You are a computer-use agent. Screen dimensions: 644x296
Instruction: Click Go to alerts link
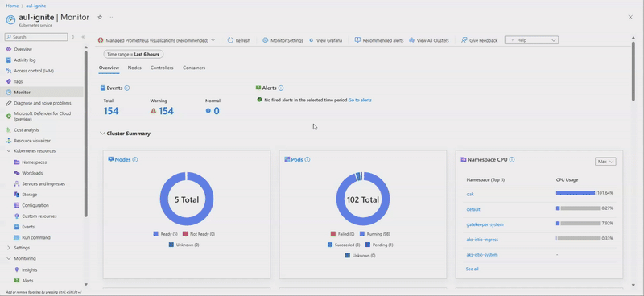pyautogui.click(x=360, y=100)
